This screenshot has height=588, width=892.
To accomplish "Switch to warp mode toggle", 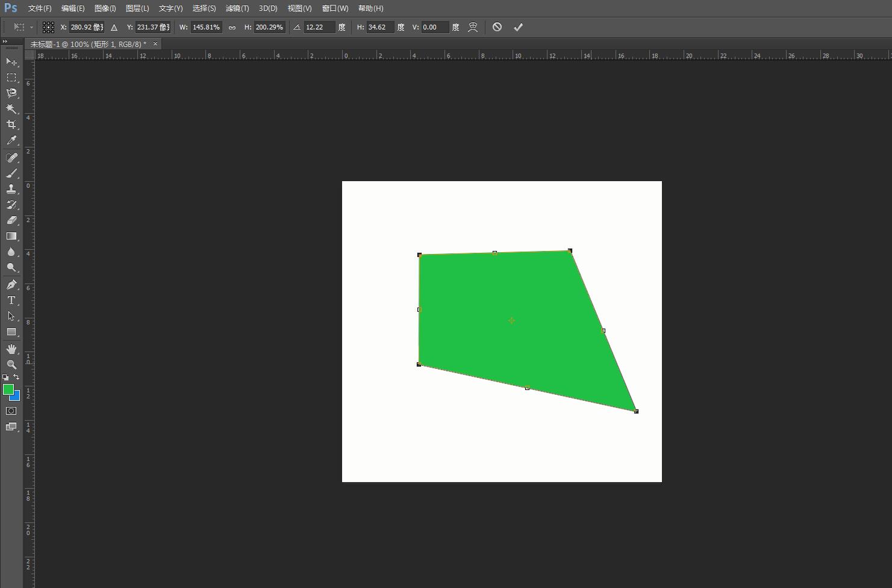I will click(473, 27).
